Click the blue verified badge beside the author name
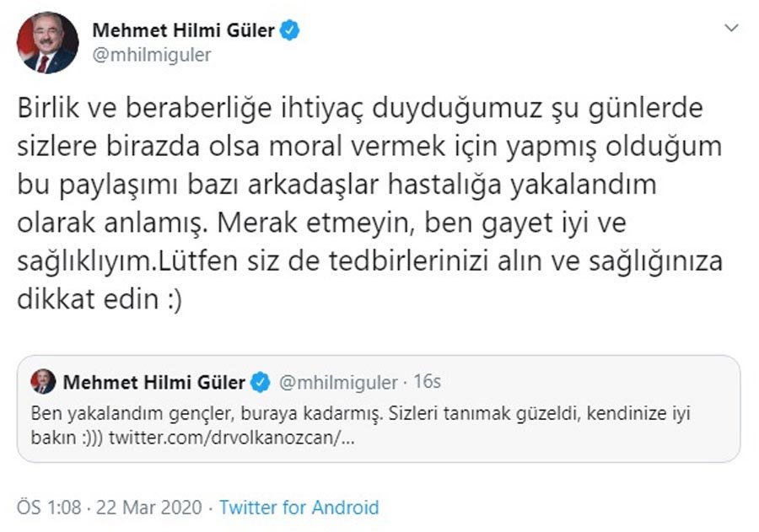The image size is (759, 532). click(x=289, y=30)
